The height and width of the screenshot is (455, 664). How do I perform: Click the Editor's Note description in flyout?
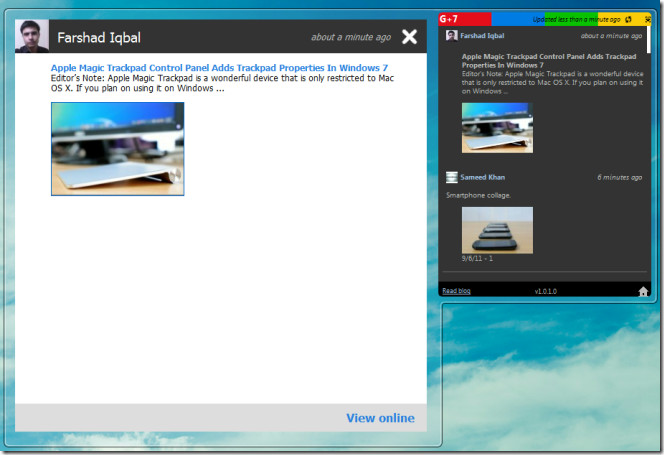pos(222,83)
